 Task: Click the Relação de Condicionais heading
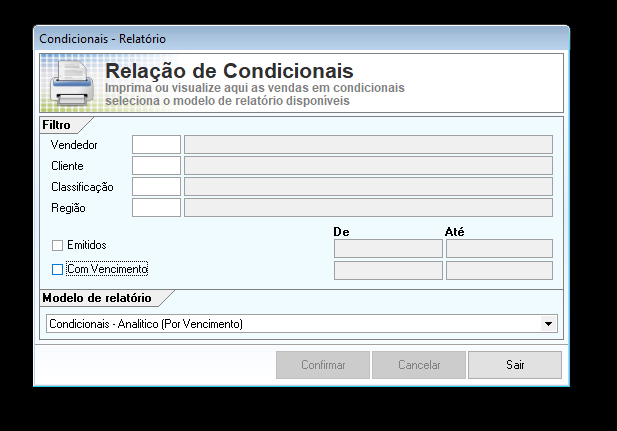pos(229,71)
